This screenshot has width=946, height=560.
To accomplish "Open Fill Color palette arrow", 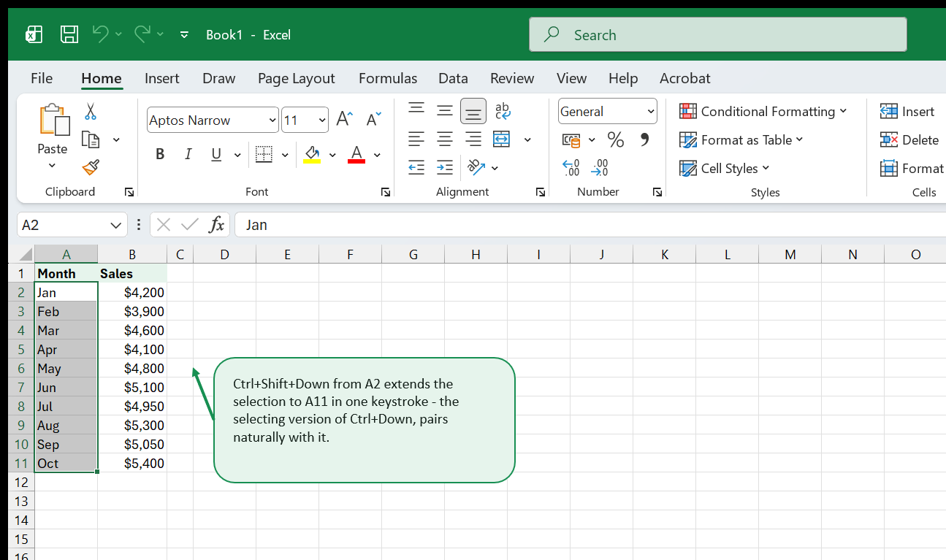I will point(332,155).
